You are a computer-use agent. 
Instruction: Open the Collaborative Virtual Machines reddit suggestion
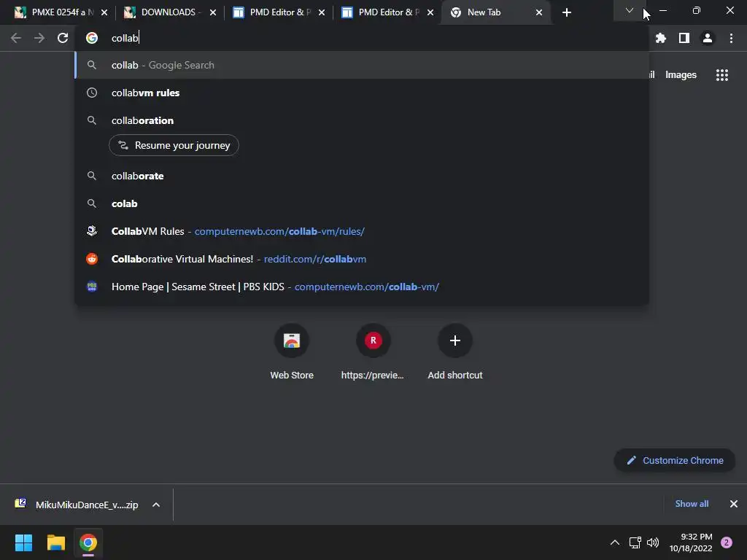coord(362,259)
